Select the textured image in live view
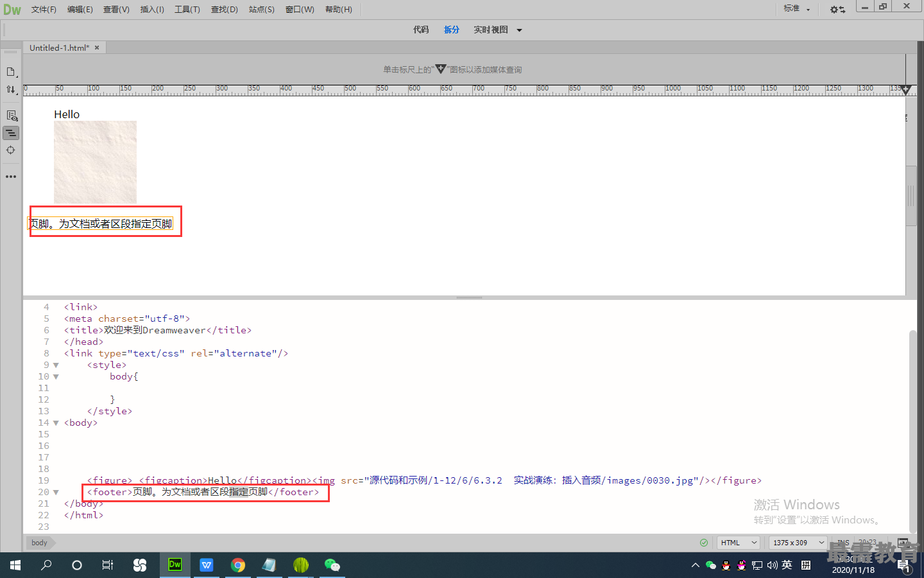 (95, 162)
